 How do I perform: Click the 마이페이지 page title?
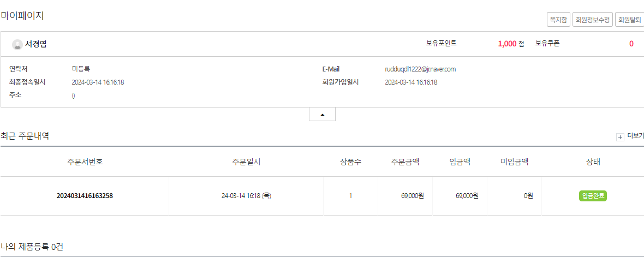pos(22,16)
